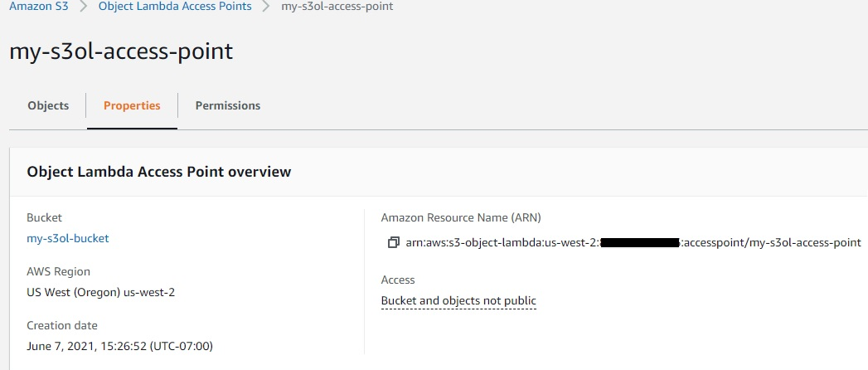Open Object Lambda Access Points breadcrumb
The height and width of the screenshot is (370, 868).
175,7
